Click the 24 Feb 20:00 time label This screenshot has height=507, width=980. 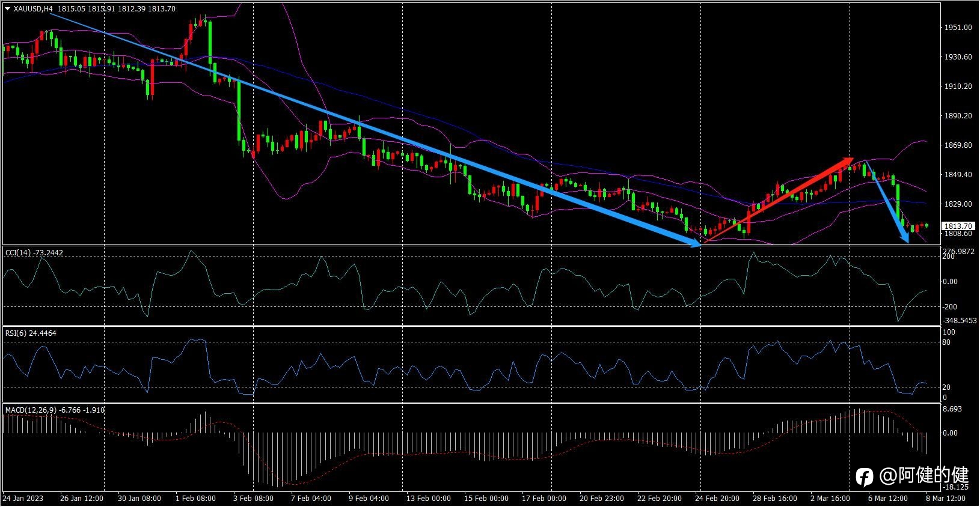[717, 499]
